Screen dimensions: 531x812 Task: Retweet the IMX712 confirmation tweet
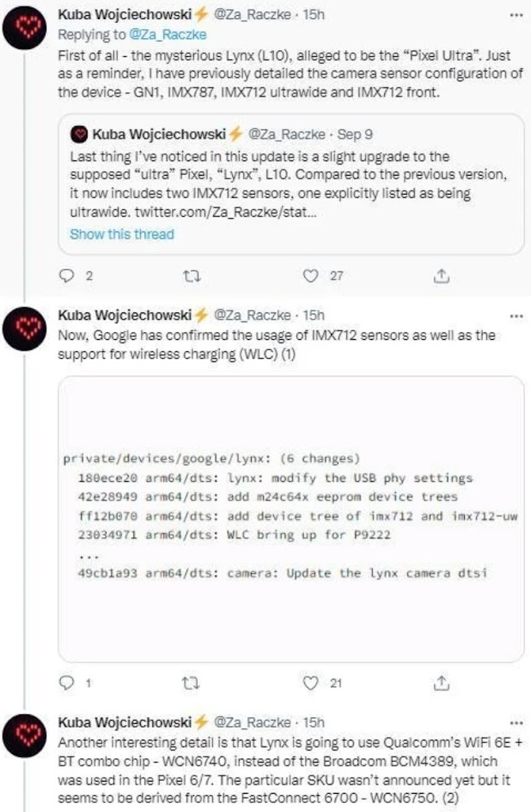(192, 684)
